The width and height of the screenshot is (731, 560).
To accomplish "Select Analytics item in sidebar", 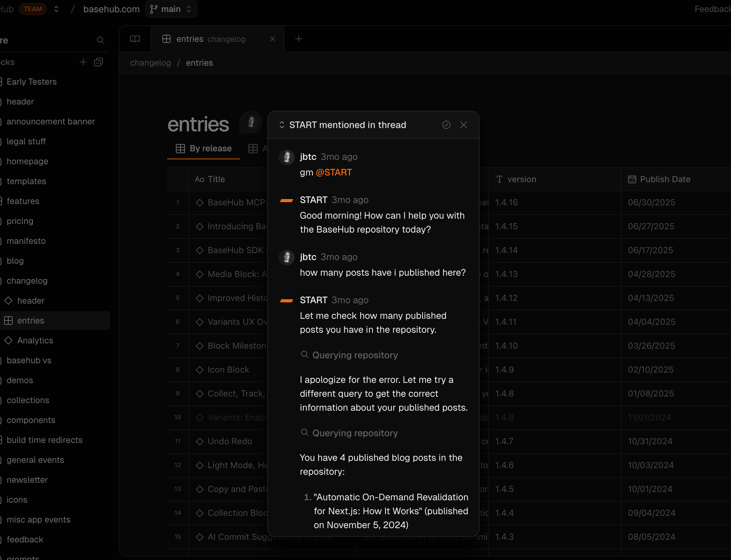I will (35, 340).
